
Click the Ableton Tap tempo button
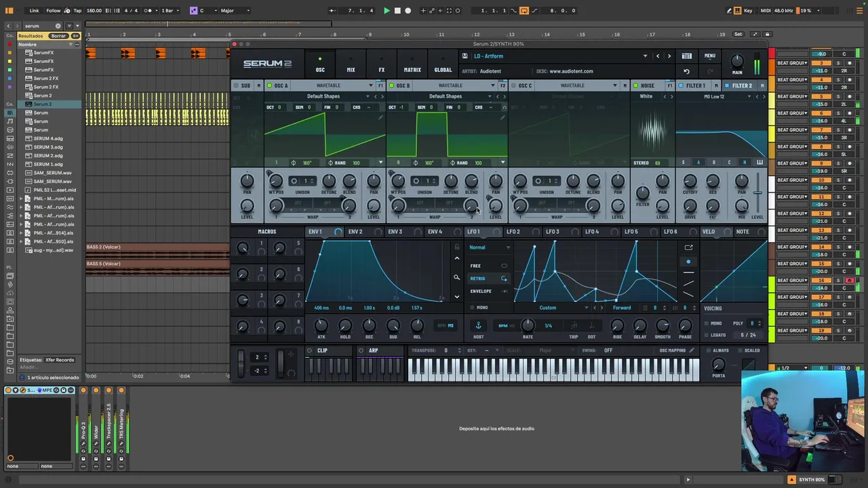point(77,11)
